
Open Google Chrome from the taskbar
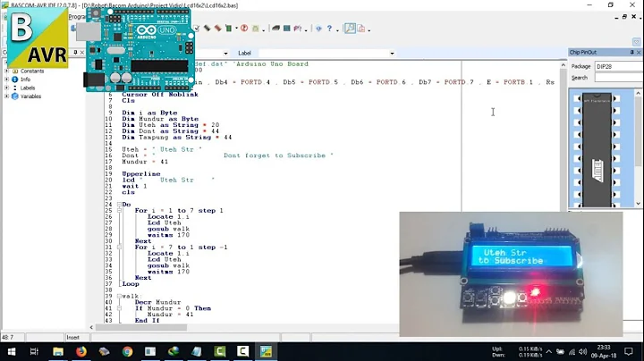click(127, 351)
